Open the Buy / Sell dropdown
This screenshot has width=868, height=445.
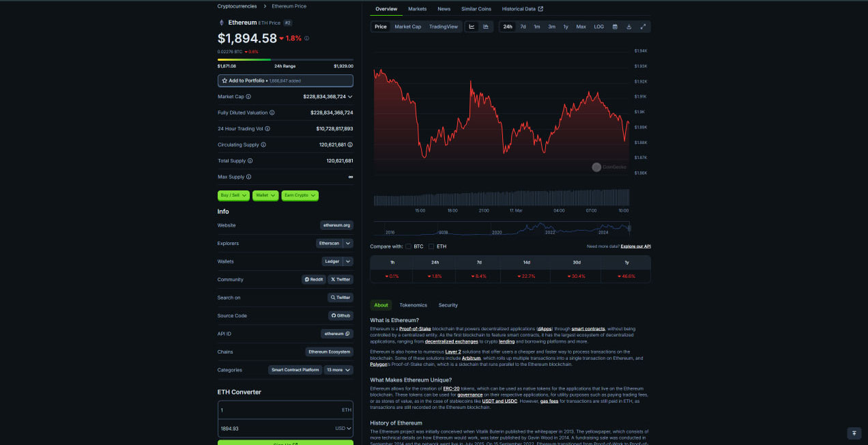233,195
